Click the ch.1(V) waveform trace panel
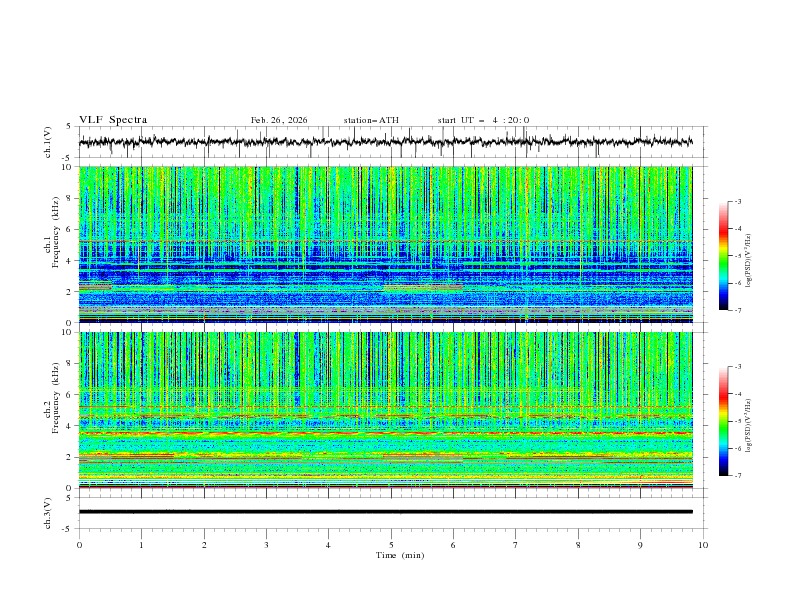The image size is (792, 612). (390, 142)
